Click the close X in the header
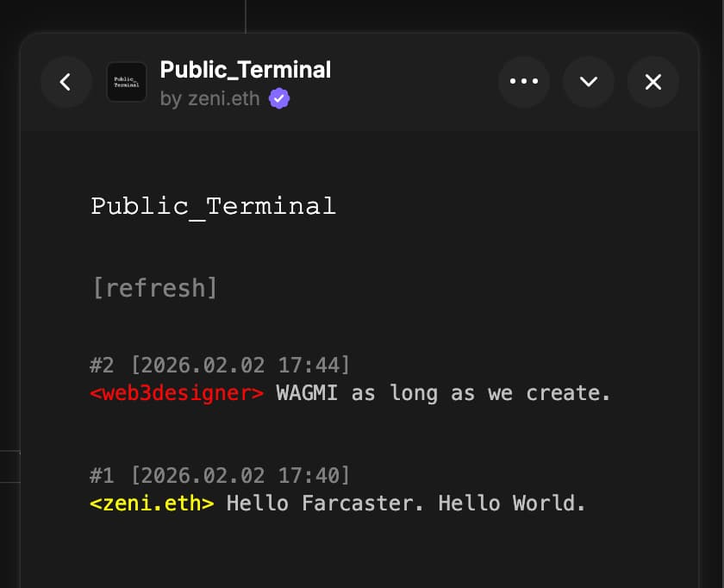Screen dimensions: 724x588 tap(653, 82)
